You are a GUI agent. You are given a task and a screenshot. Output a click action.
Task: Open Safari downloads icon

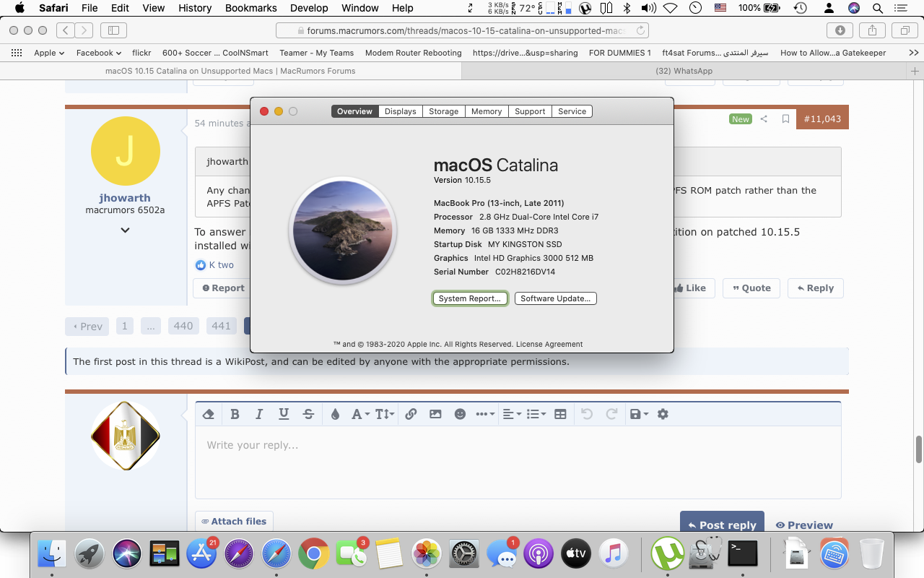click(x=840, y=30)
